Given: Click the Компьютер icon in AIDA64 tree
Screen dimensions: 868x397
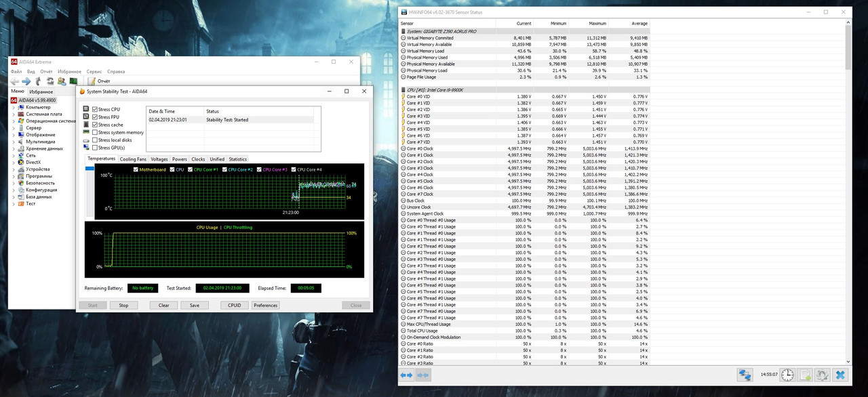Looking at the screenshot, I should click(21, 107).
